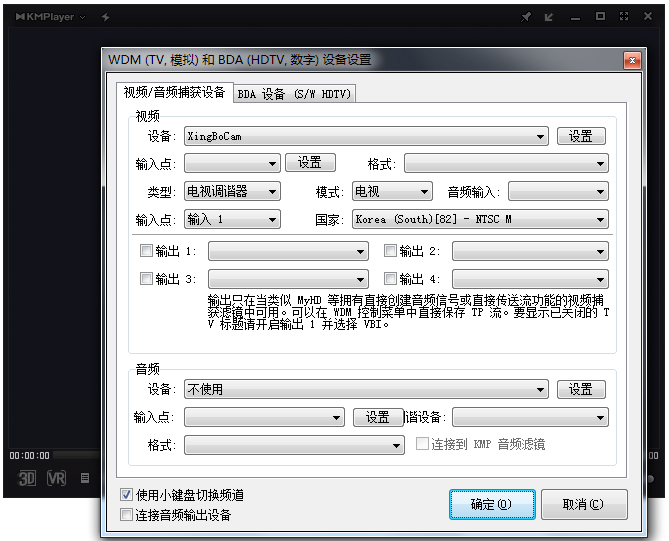Image resolution: width=669 pixels, height=541 pixels.
Task: Switch to BDA 设备 (S/W HDTV) tab
Action: coord(294,93)
